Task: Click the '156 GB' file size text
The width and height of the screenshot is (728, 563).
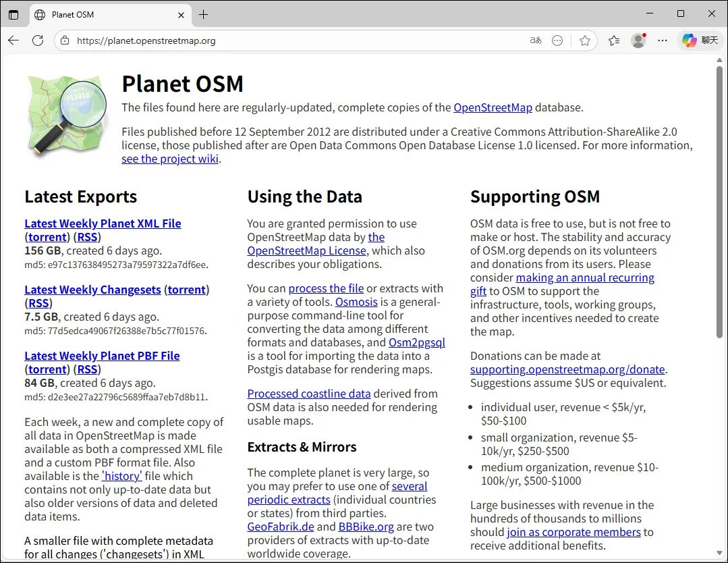Action: point(43,251)
